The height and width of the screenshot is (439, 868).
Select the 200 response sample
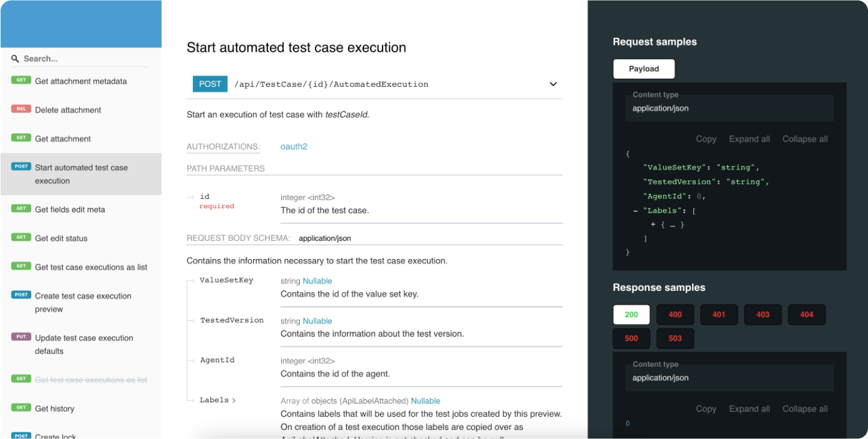coord(631,314)
